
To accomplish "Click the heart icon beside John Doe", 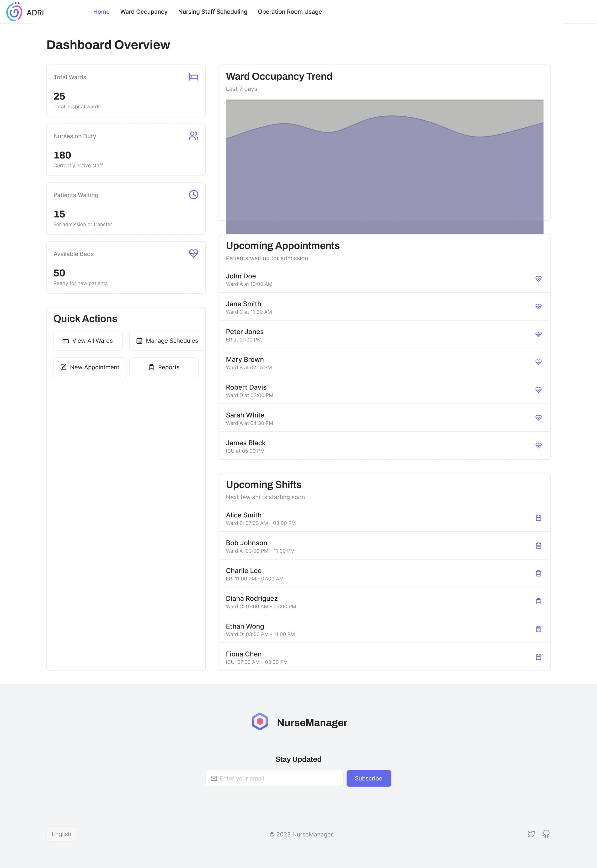I will 538,279.
